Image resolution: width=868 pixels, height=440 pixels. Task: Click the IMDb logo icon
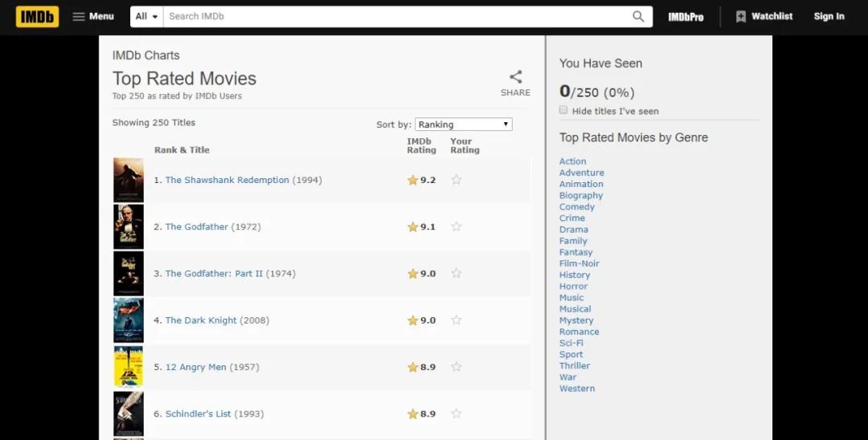coord(37,16)
